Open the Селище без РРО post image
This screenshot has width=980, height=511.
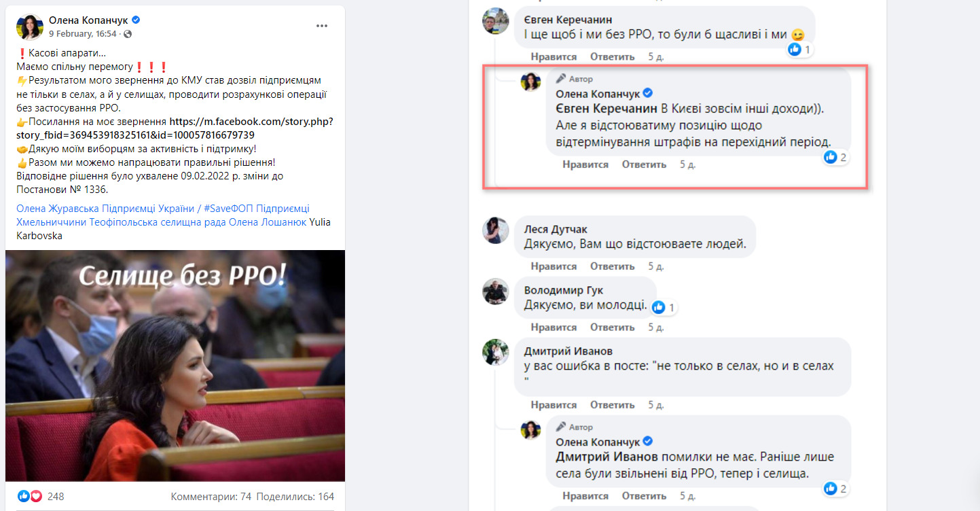coord(175,366)
